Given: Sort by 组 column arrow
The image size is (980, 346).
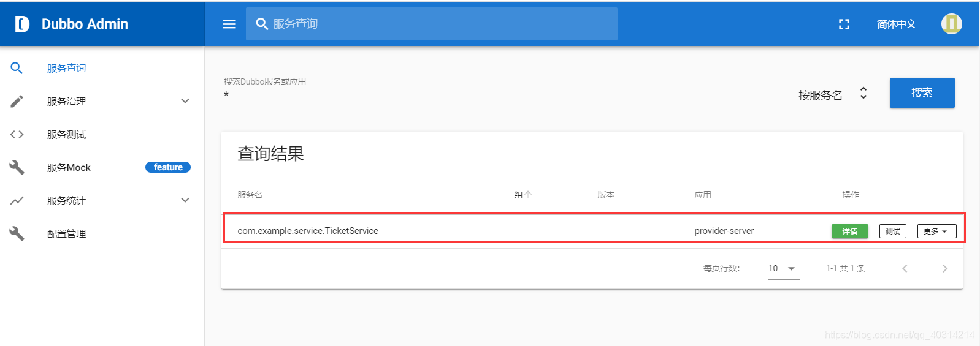Looking at the screenshot, I should coord(528,195).
